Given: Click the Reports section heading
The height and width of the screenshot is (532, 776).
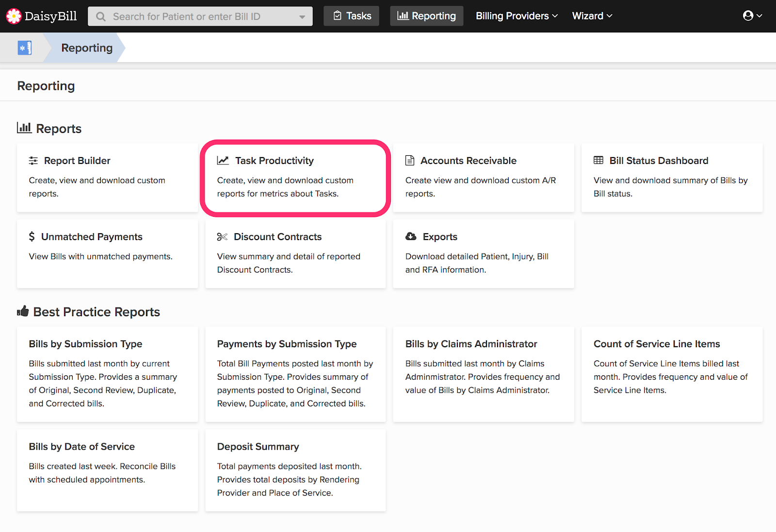Looking at the screenshot, I should [x=59, y=129].
